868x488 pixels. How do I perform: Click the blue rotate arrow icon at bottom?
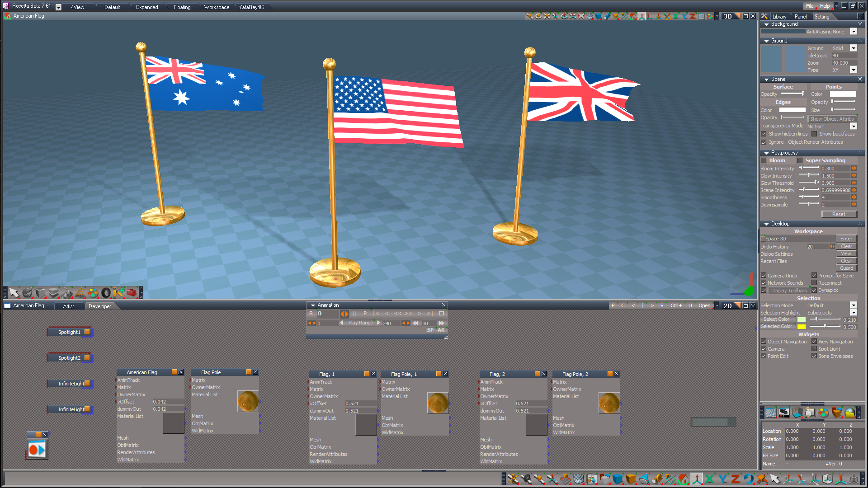[x=749, y=479]
